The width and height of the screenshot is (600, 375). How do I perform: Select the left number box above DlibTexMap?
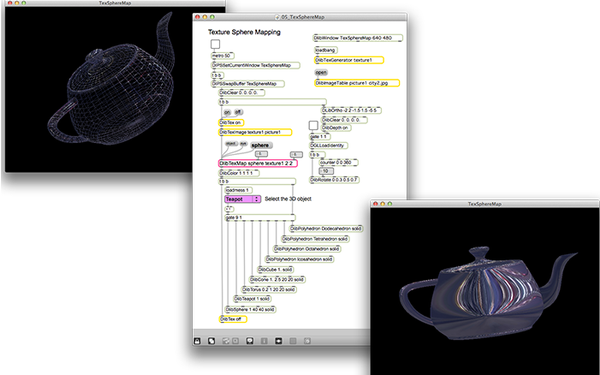point(261,154)
